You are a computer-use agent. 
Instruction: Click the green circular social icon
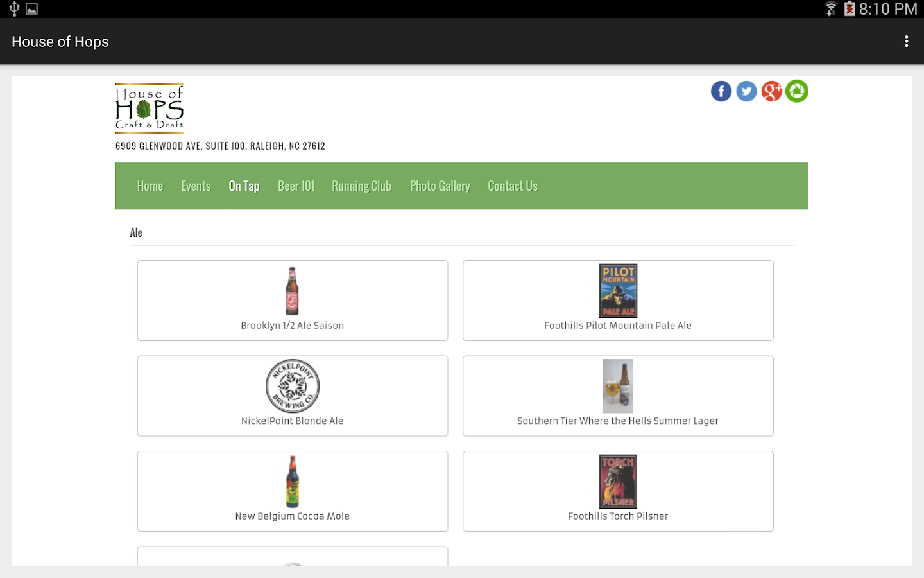[797, 91]
